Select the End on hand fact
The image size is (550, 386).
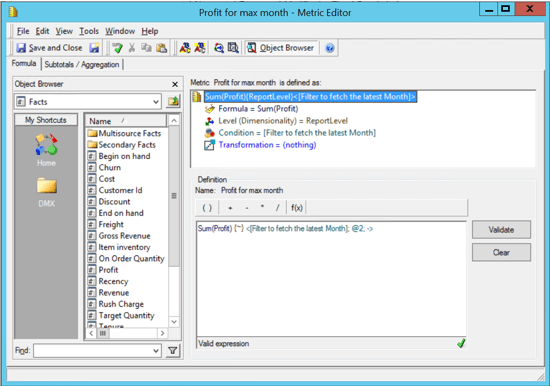[x=116, y=213]
